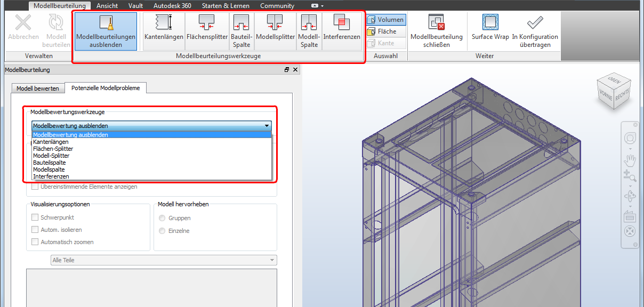Select the Modellsplitter tool
Image resolution: width=644 pixels, height=307 pixels.
tap(275, 31)
